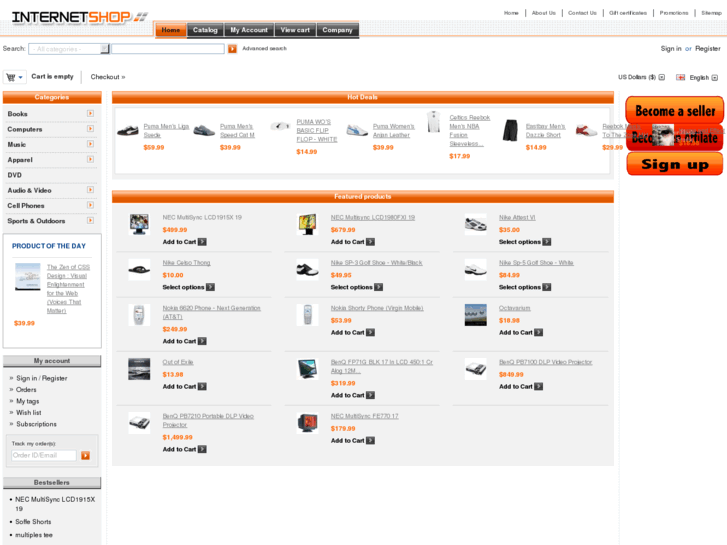The image size is (727, 545).
Task: Click into the search text field
Action: click(168, 49)
